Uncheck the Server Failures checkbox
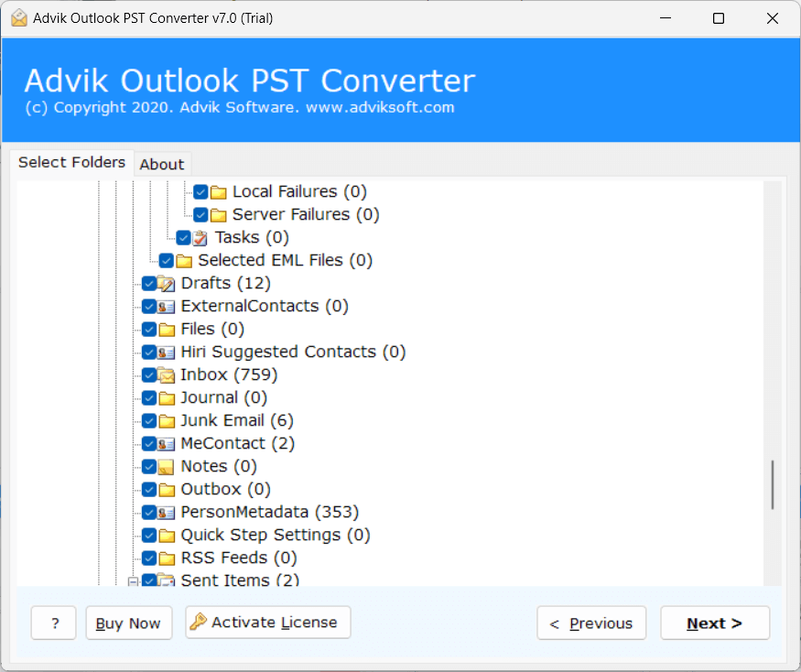Screen dimensions: 801x672 pos(200,215)
